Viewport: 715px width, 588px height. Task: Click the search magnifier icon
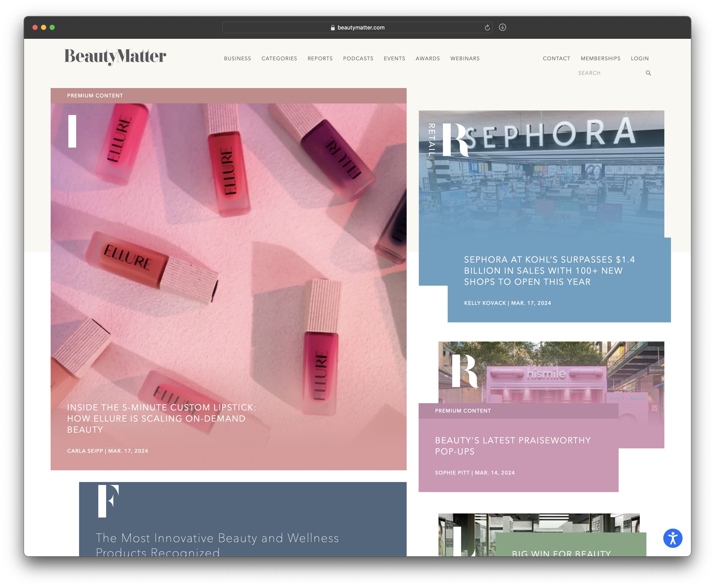648,73
